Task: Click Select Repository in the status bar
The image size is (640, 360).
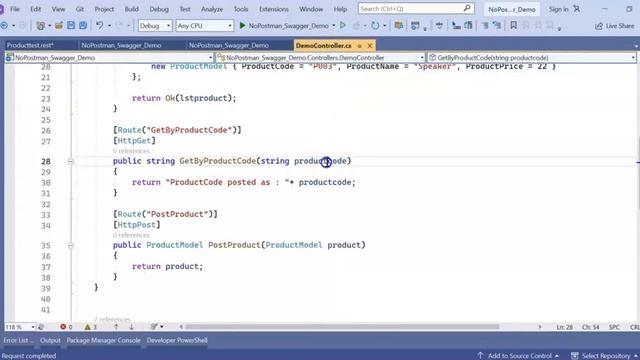Action: point(604,356)
